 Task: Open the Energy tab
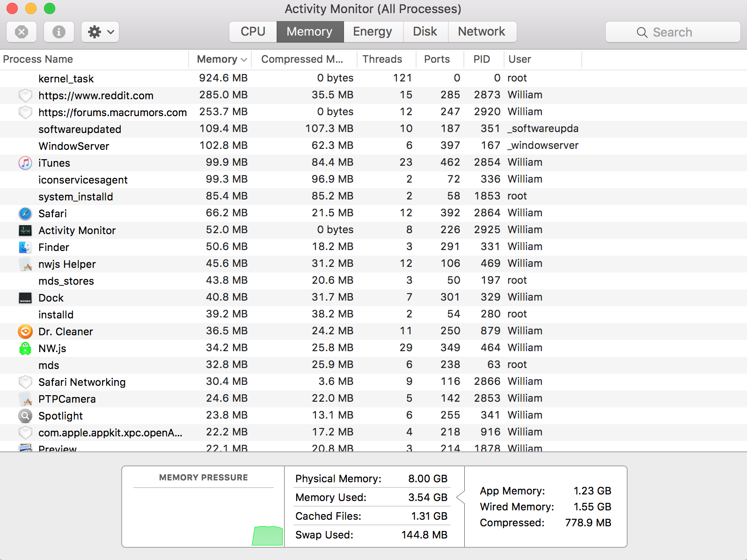373,31
